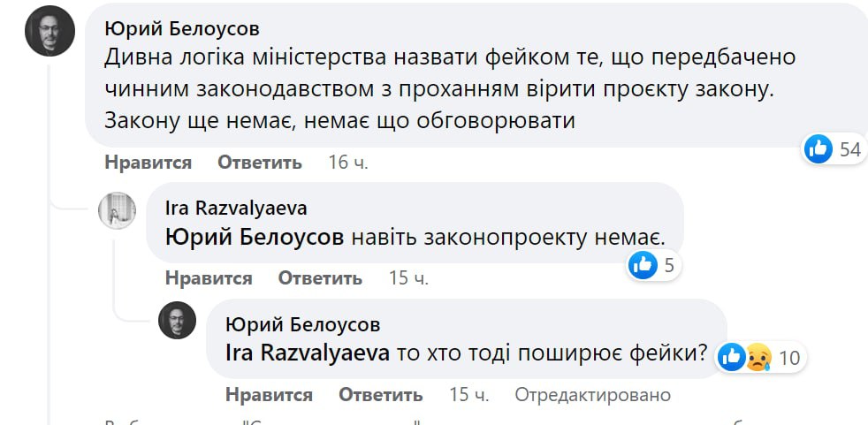Click the bold Юрий Белоусов mention in Ira's reply

[255, 238]
